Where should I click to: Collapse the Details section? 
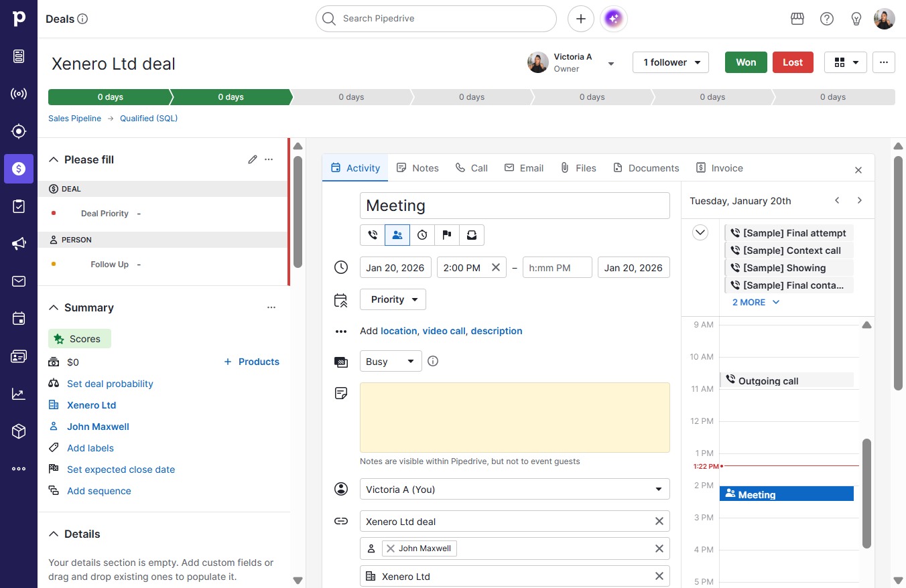click(x=54, y=534)
